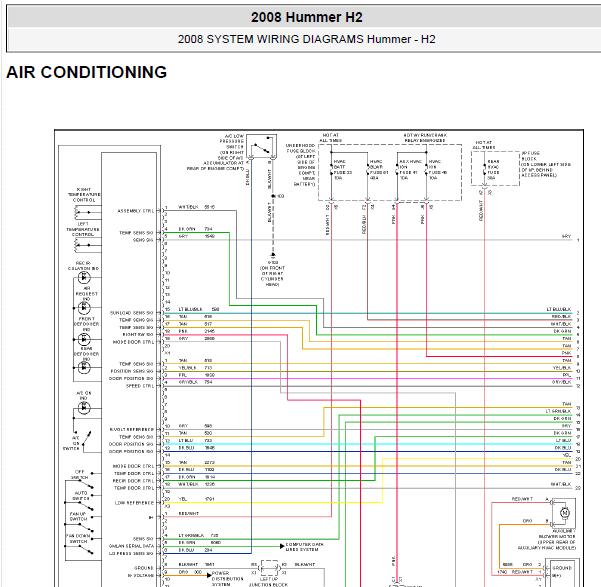Click the 'REAR HVAC FUSE 30A' label
Viewport: 601px width, 587px height.
(x=493, y=170)
